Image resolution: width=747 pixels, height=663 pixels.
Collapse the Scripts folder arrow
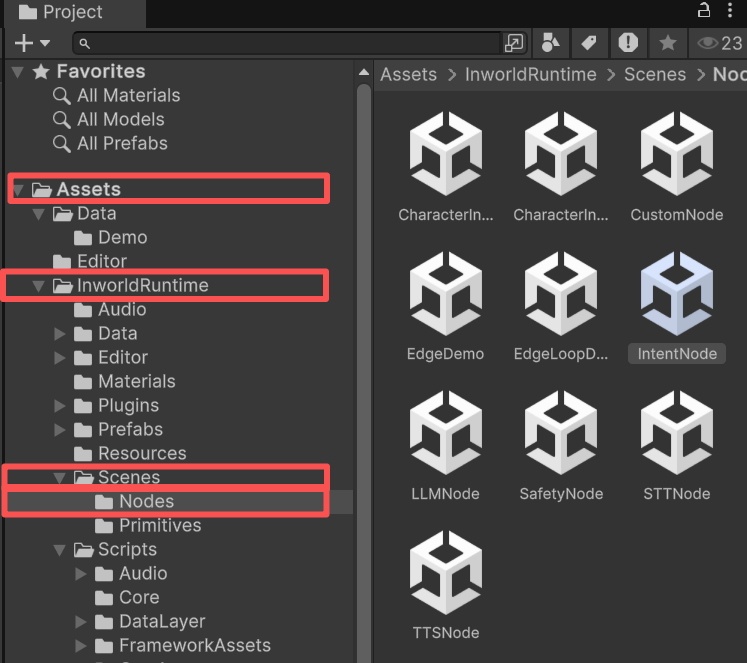pyautogui.click(x=60, y=550)
